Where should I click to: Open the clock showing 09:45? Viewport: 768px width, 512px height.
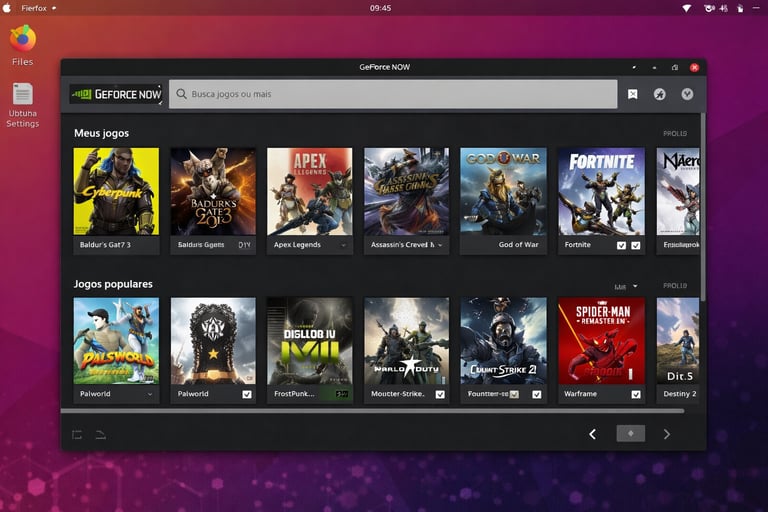(380, 8)
